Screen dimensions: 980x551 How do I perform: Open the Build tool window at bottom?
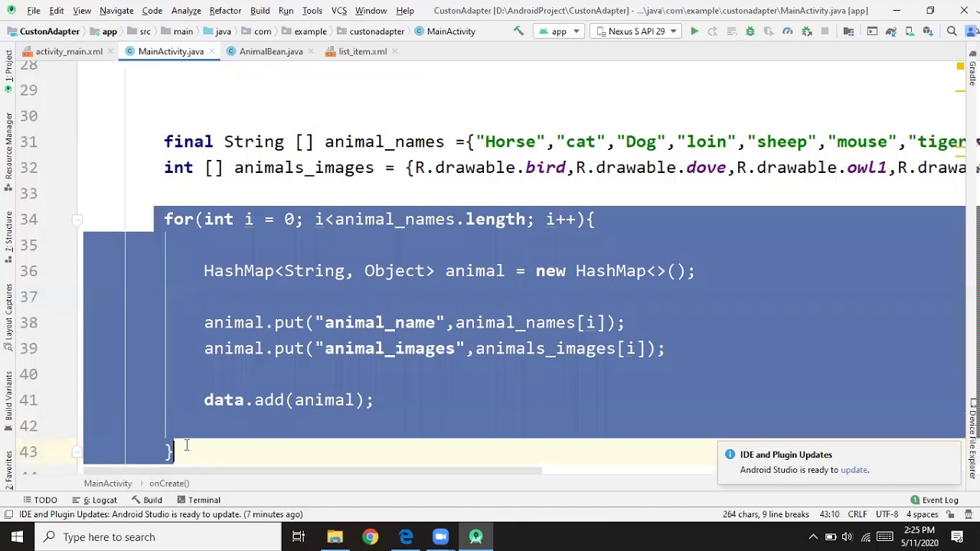coord(145,500)
